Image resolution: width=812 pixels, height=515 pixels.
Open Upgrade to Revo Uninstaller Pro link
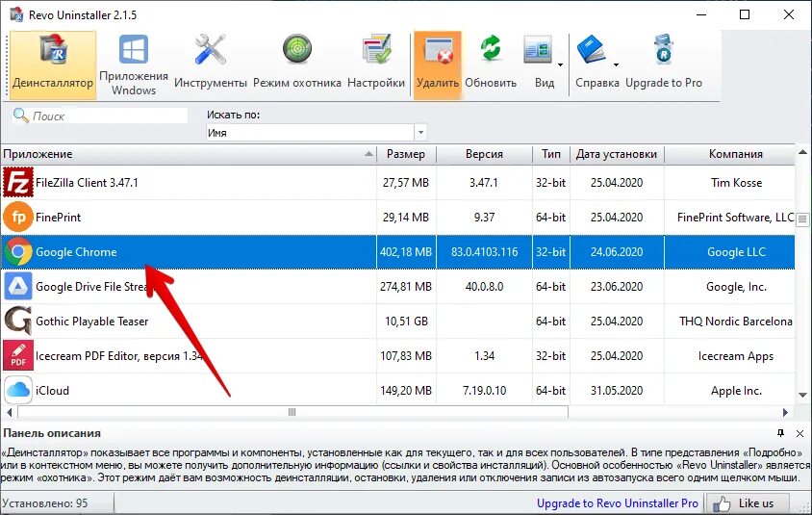pyautogui.click(x=618, y=503)
